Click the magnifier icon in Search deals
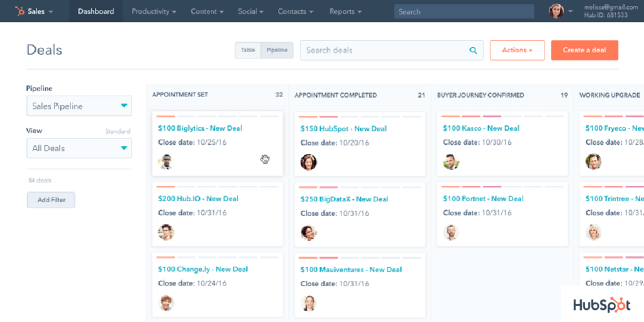The width and height of the screenshot is (644, 322). click(x=473, y=50)
